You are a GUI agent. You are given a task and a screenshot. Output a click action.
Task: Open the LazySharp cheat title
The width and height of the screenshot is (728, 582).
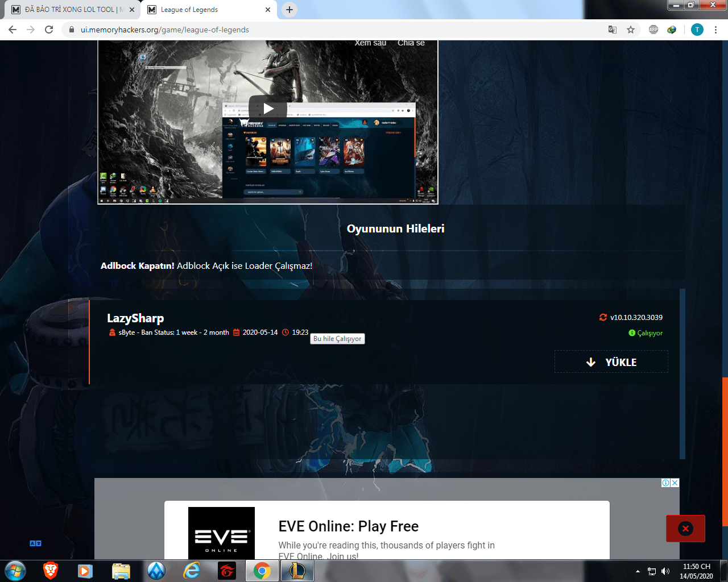click(135, 318)
